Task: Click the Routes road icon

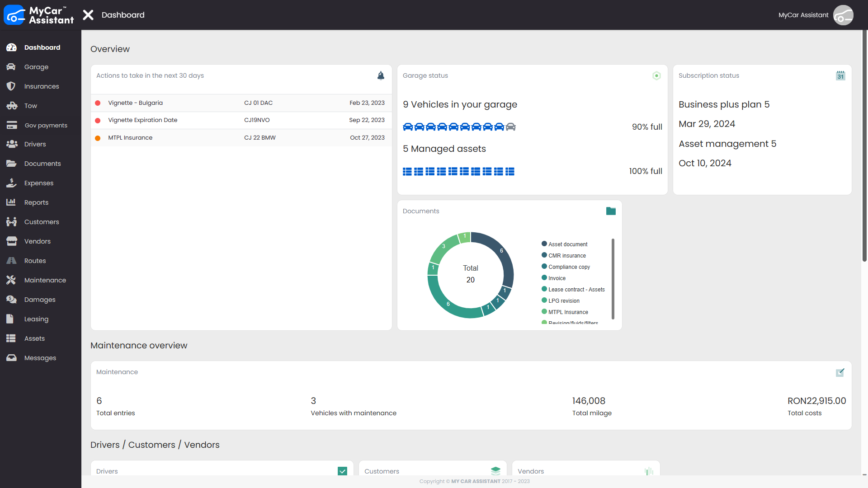Action: 11,261
